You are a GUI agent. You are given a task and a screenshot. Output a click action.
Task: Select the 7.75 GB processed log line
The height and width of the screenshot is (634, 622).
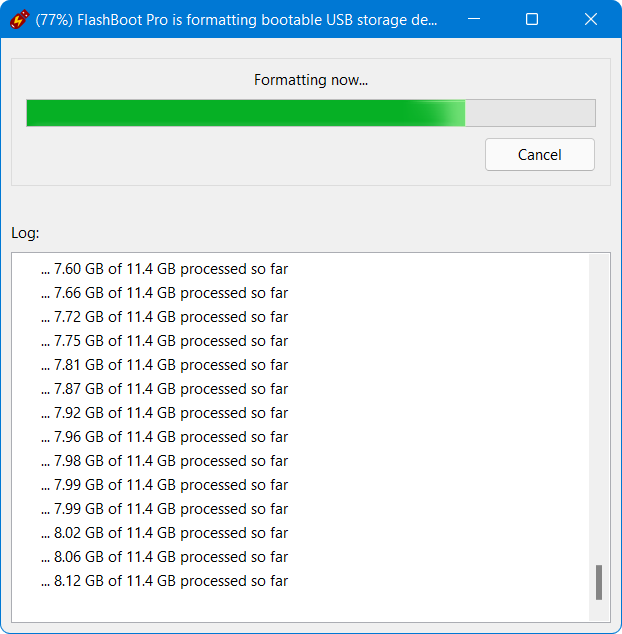(164, 341)
